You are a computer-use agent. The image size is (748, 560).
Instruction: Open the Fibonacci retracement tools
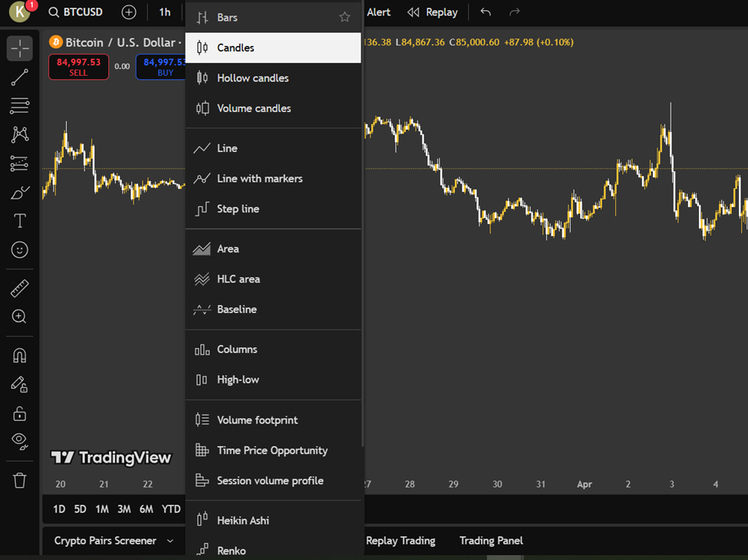tap(19, 105)
